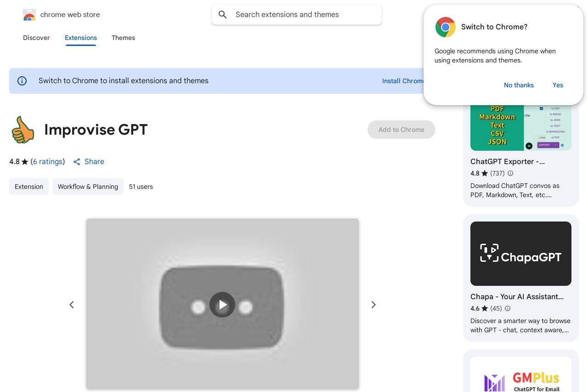Click the 'Switch to Chrome?' heading

point(494,27)
